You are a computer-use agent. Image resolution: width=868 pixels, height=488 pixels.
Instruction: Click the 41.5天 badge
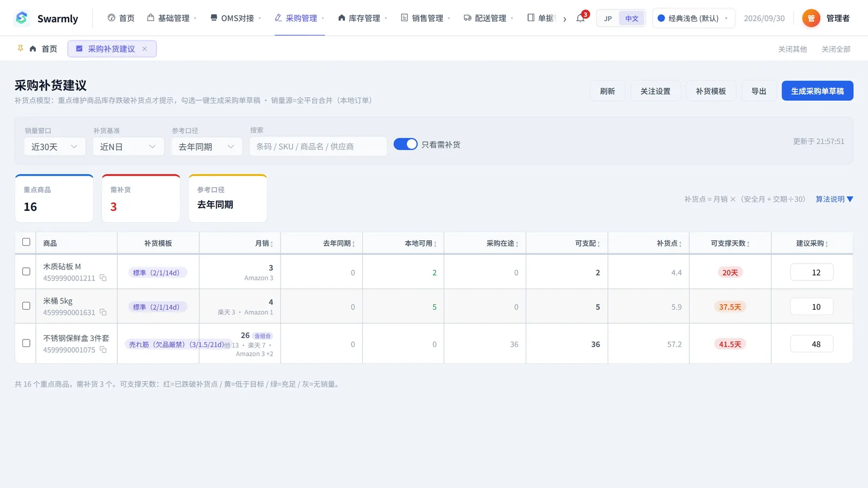pos(730,344)
